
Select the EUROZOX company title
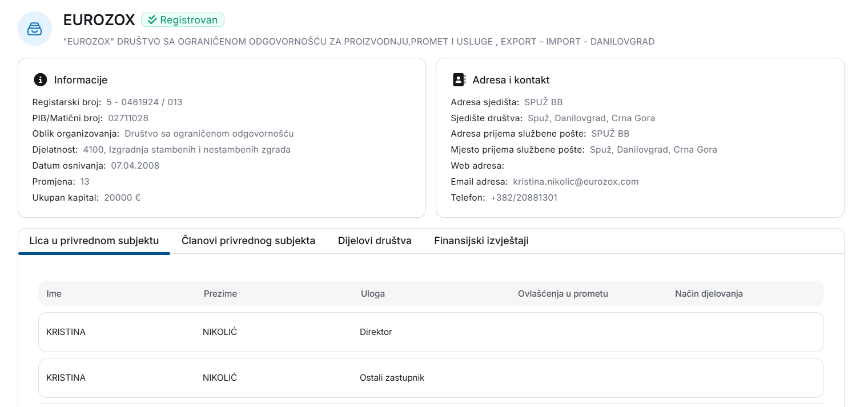click(x=99, y=20)
